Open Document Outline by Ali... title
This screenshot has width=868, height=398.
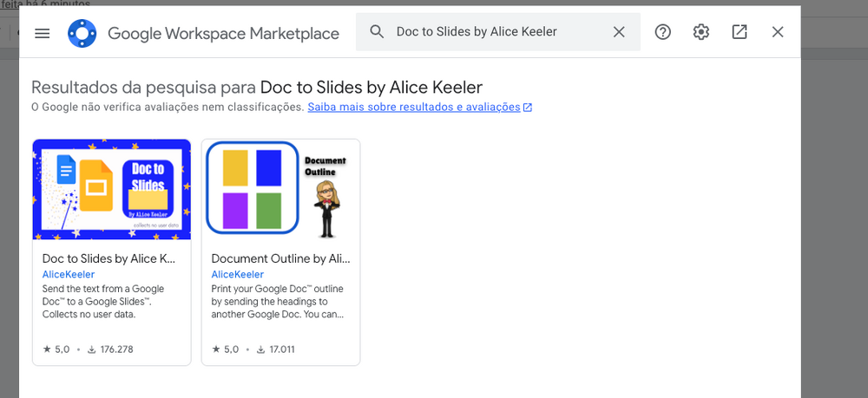[280, 258]
